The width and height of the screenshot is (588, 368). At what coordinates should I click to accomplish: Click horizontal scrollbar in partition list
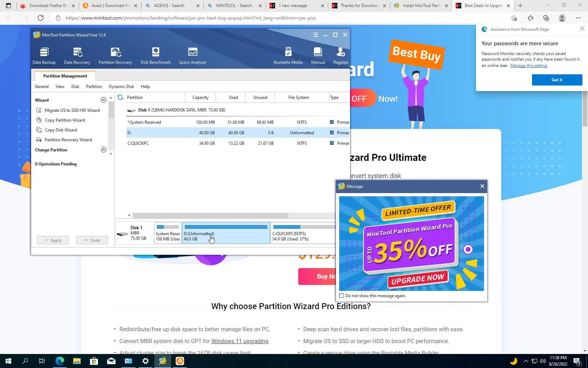(210, 215)
